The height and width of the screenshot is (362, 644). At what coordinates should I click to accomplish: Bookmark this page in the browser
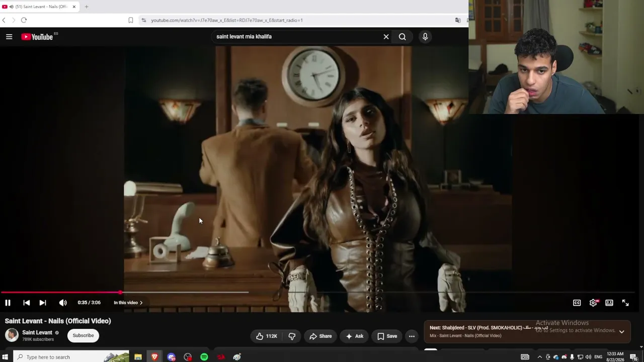coord(130,20)
